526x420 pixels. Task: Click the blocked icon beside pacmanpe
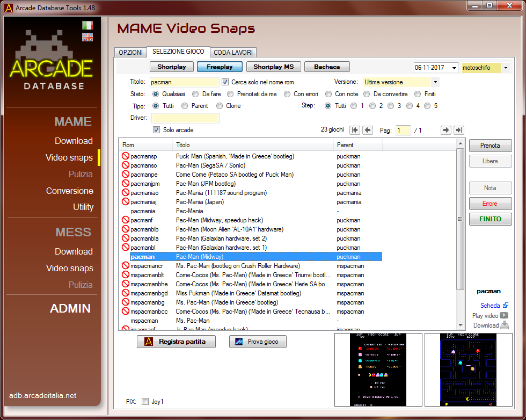click(x=126, y=174)
